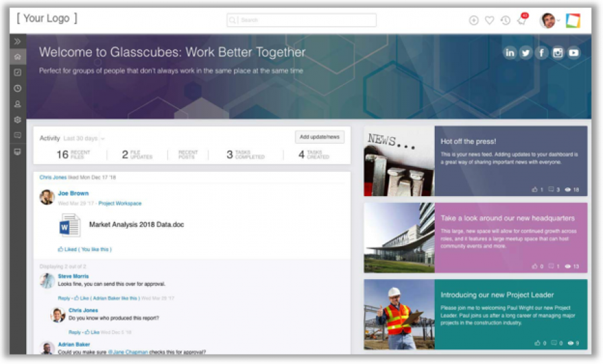This screenshot has height=364, width=603.
Task: Click the typewriter NEWS thumbnail
Action: 399,161
